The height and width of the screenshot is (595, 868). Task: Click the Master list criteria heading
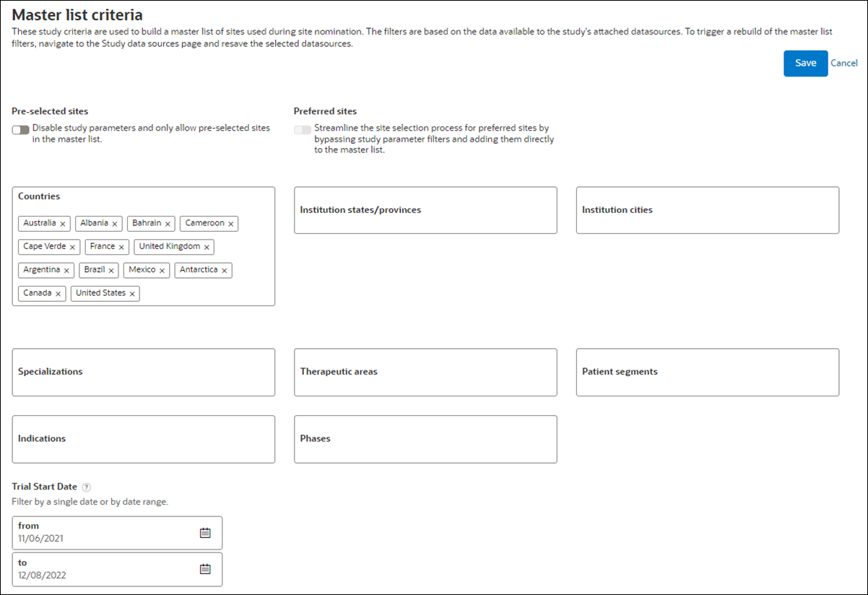(77, 14)
